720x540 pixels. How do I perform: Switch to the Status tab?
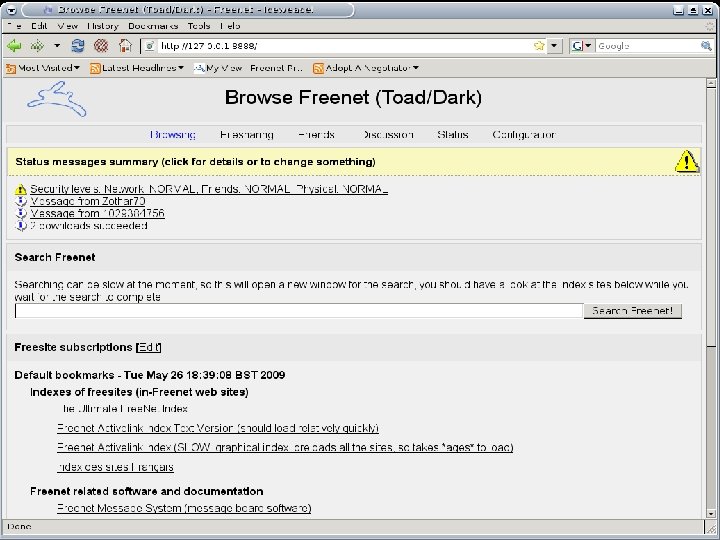[453, 135]
